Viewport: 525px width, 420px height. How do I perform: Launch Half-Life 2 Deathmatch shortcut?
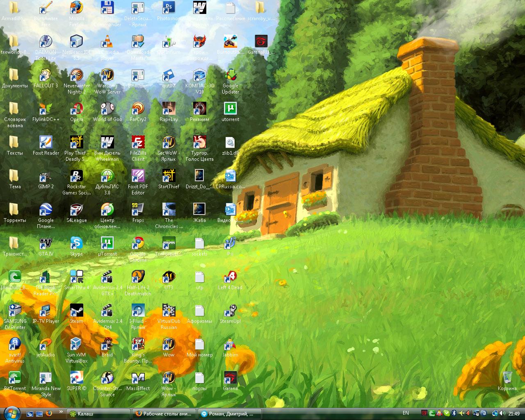coord(138,283)
